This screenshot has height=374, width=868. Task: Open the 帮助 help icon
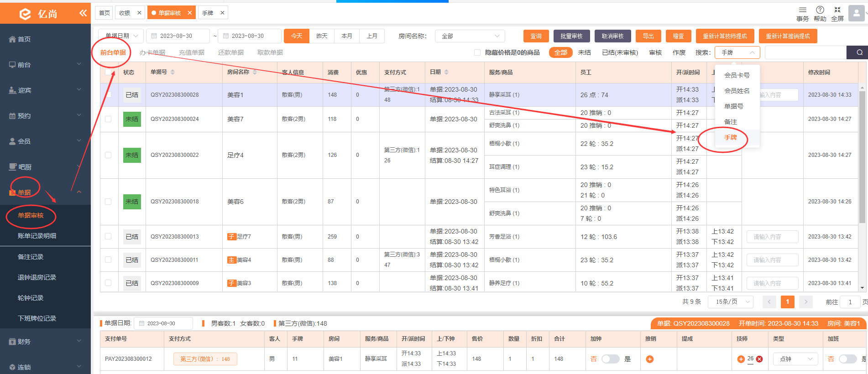(820, 10)
